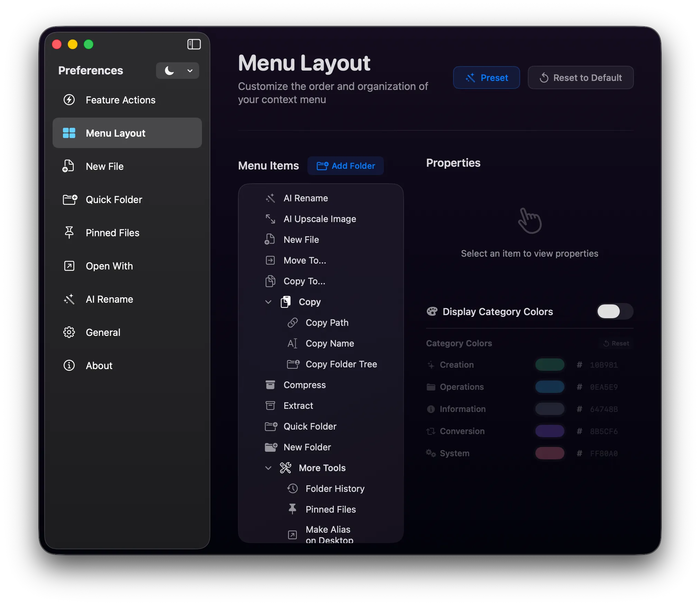Click the Copy Name text cursor icon

tap(293, 343)
